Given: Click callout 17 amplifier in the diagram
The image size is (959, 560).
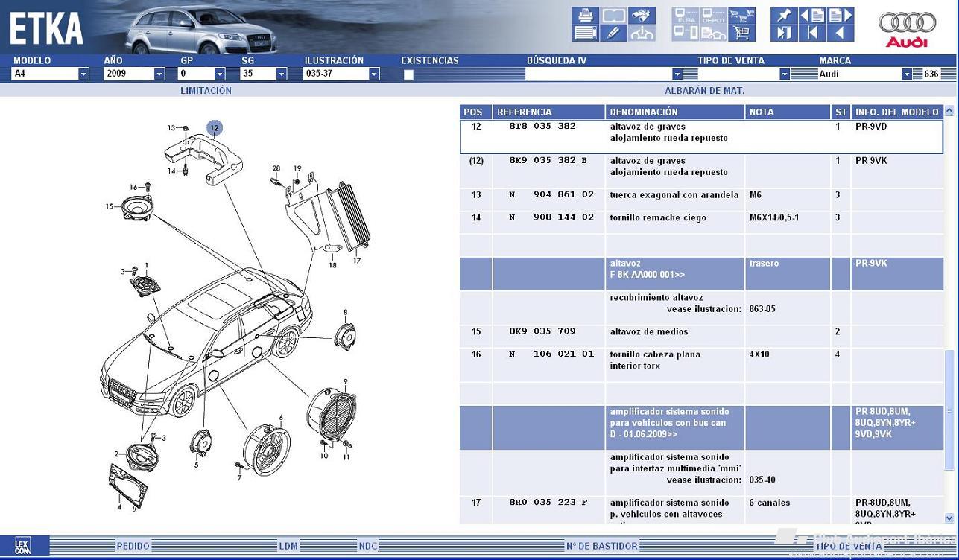Looking at the screenshot, I should pos(357,261).
